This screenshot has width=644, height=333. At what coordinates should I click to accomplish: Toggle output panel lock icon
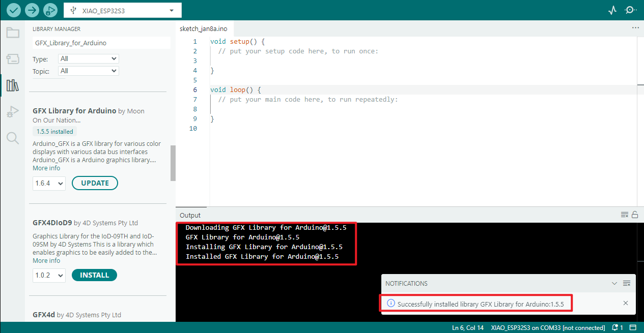[635, 215]
